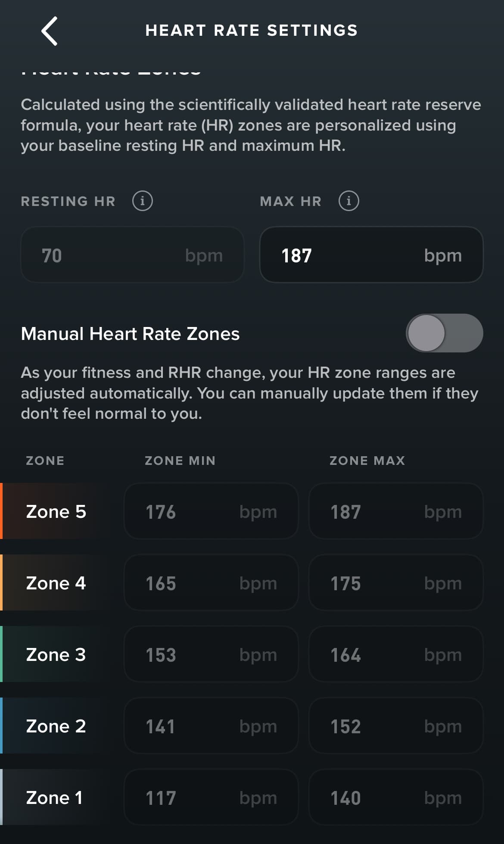
Task: Tap the Zone 3 row label
Action: click(56, 655)
